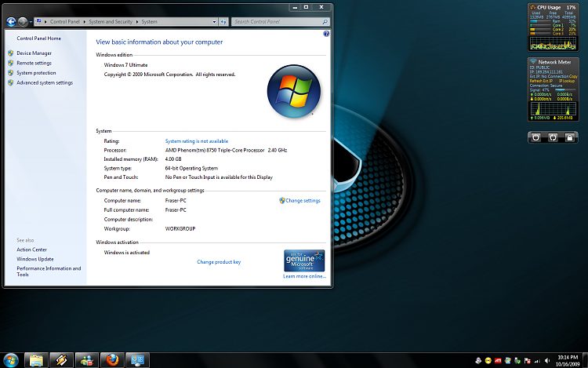
Task: Click the Network Meter traffic graph
Action: coord(553,109)
